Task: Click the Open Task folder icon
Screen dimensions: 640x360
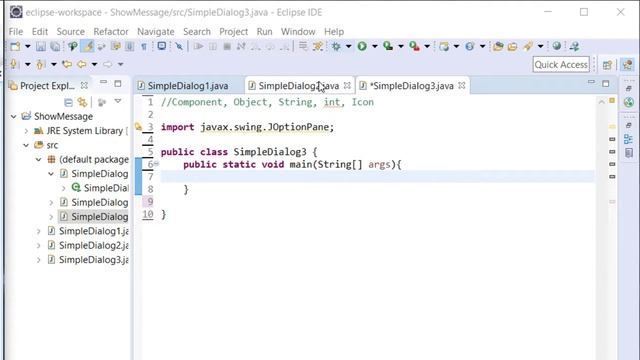Action: click(x=513, y=46)
